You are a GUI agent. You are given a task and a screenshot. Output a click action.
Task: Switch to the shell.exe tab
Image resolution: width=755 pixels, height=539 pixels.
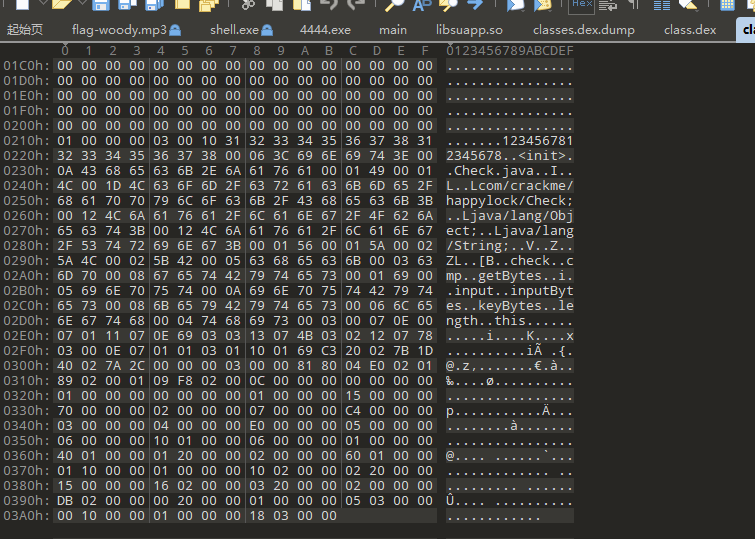pyautogui.click(x=234, y=30)
